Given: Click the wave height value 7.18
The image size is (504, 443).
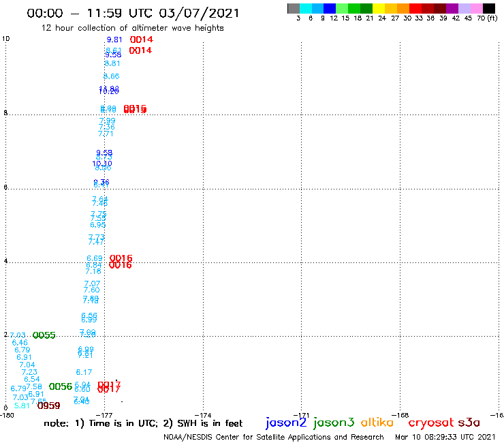Looking at the screenshot, I should [93, 271].
